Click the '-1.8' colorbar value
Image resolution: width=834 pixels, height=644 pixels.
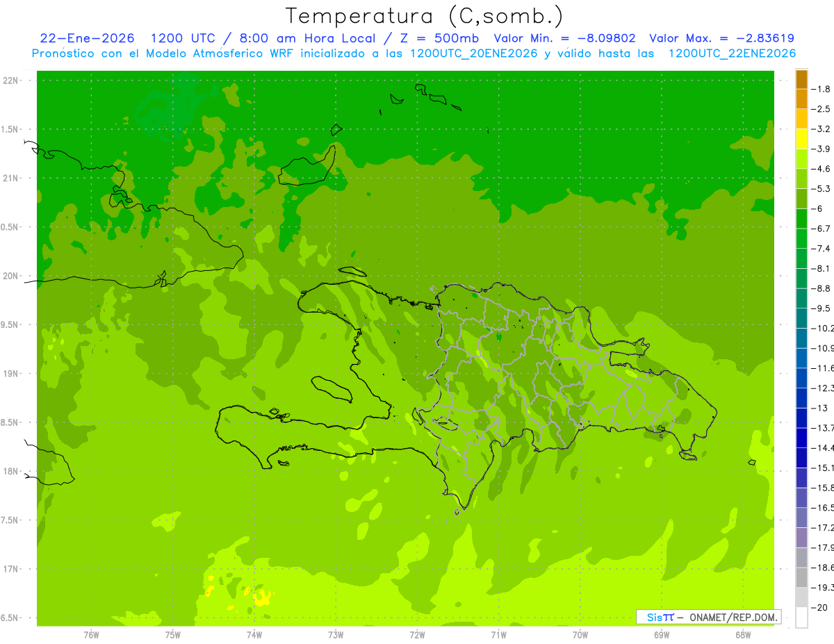pos(820,89)
